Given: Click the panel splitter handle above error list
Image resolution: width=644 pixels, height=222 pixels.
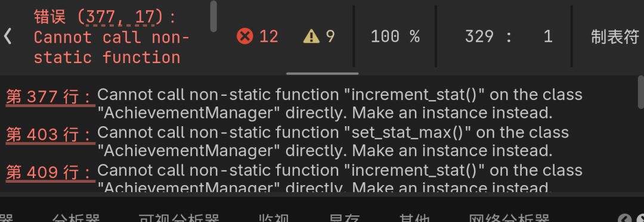Looking at the screenshot, I should [323, 74].
